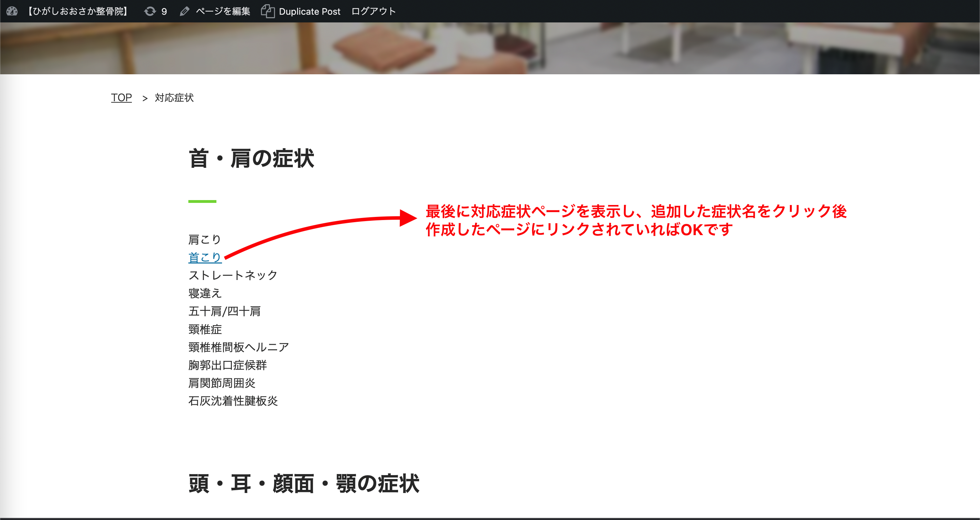
Task: Click the ストレートネック list item
Action: tap(233, 275)
